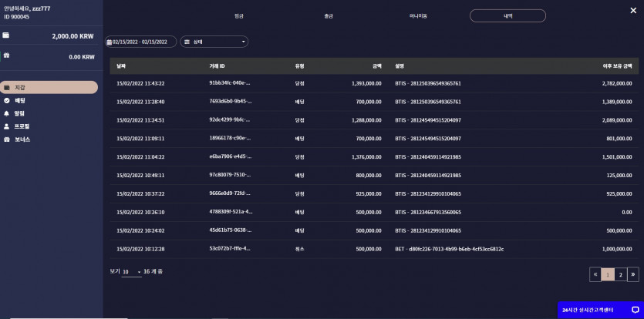
Task: Open the rows-per-page dropdown showing 10
Action: pyautogui.click(x=131, y=272)
